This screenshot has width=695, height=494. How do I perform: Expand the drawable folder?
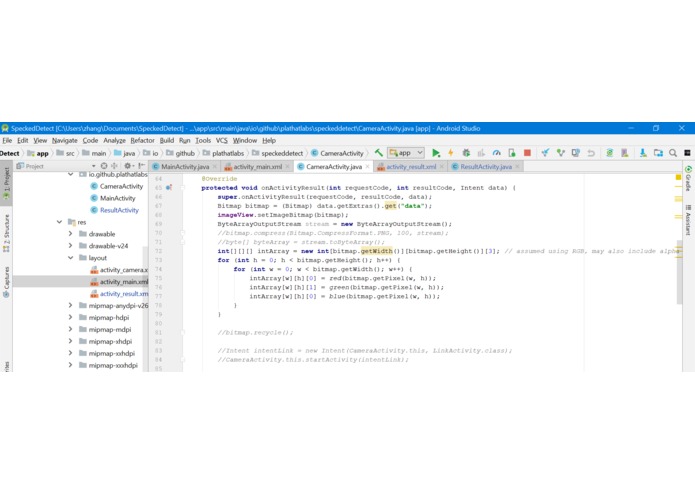pos(70,233)
